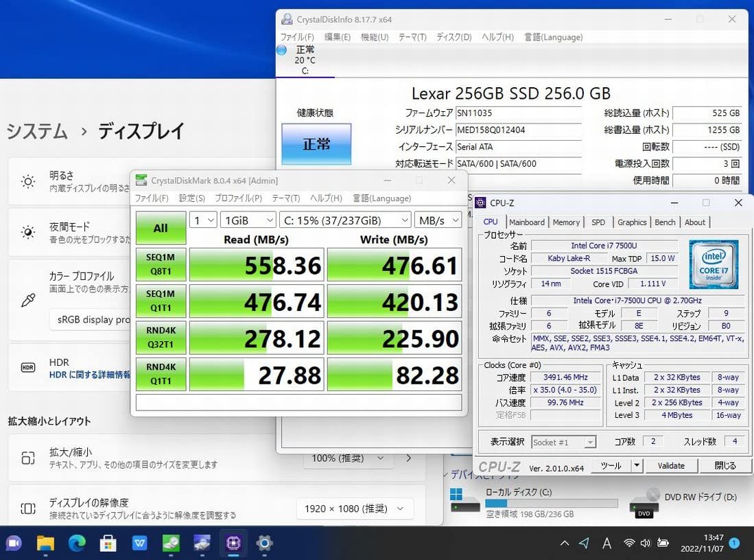Screen dimensions: 754x560
Task: Open notification badge next to clock
Action: (x=734, y=543)
